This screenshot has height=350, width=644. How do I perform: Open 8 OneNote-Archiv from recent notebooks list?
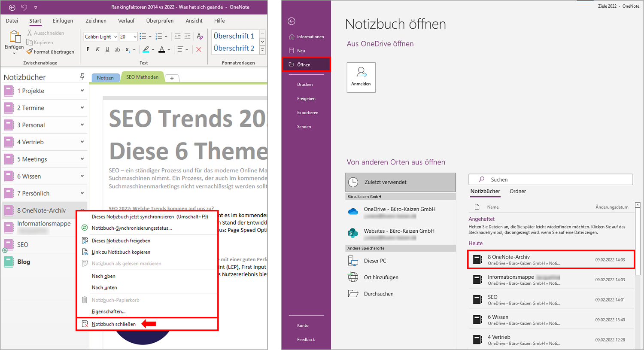point(551,260)
